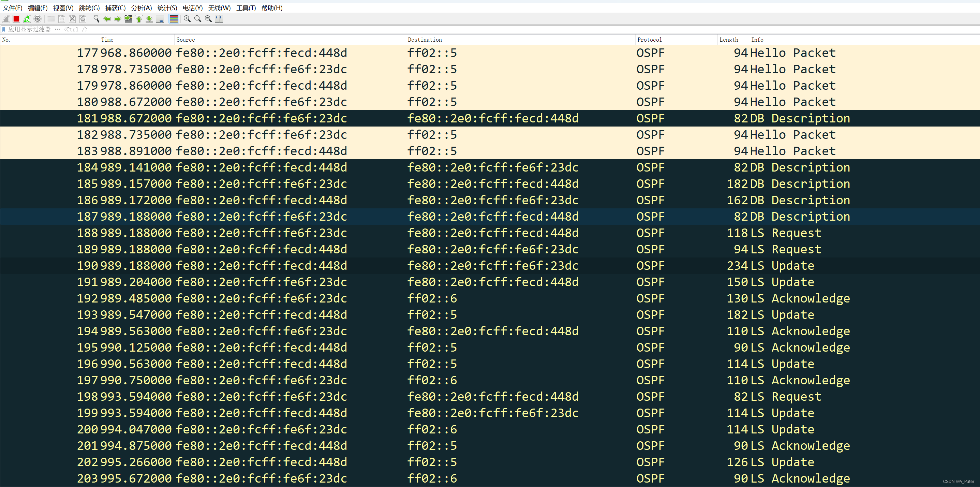The height and width of the screenshot is (487, 980).
Task: Open the 捕获(C) capture menu
Action: tap(115, 8)
